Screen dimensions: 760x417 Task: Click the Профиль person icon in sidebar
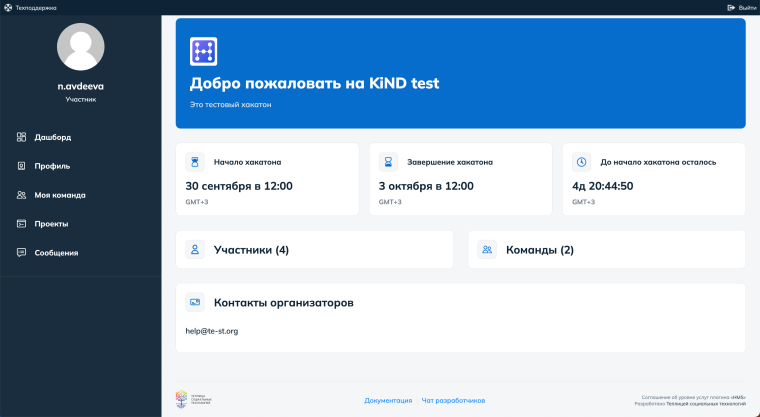pyautogui.click(x=21, y=166)
